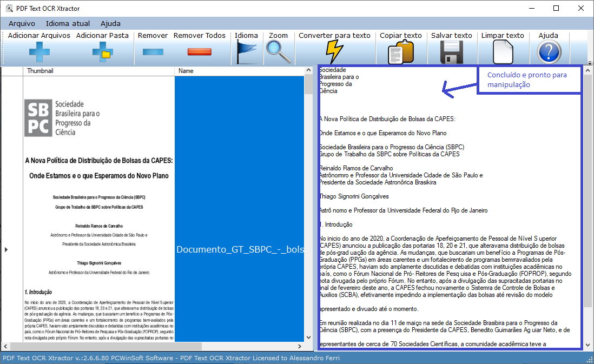The width and height of the screenshot is (594, 364).
Task: Click the text panel vertical scrollbar thumb
Action: [x=588, y=191]
